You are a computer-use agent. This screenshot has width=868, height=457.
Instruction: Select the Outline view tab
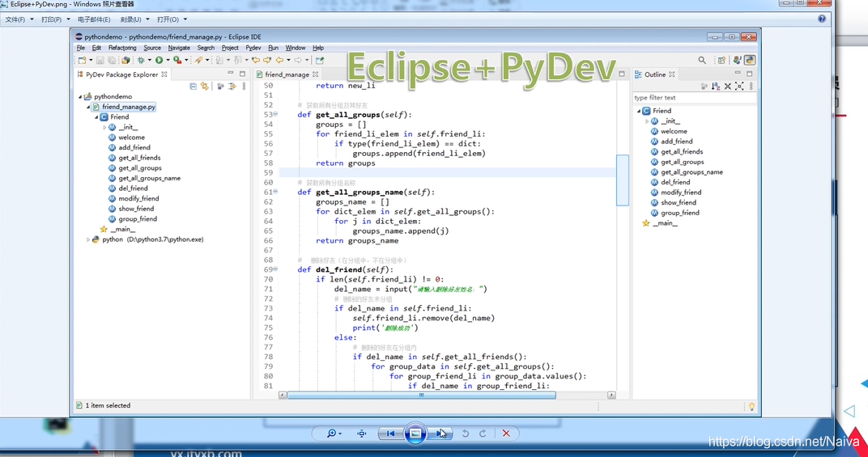pyautogui.click(x=654, y=74)
